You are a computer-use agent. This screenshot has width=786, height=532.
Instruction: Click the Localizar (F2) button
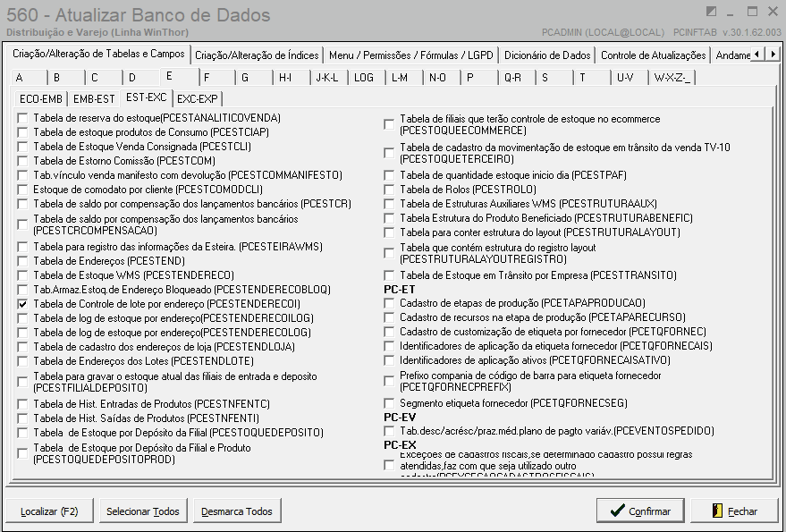[x=49, y=511]
